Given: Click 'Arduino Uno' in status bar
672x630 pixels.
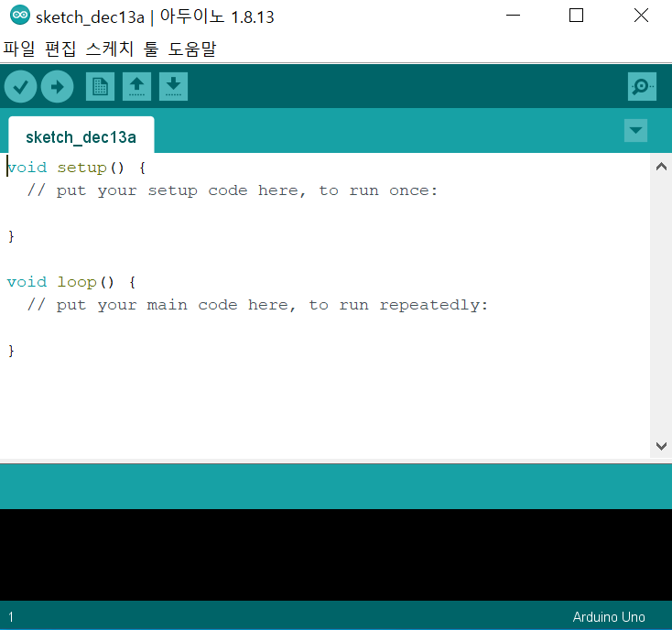Looking at the screenshot, I should pyautogui.click(x=609, y=616).
